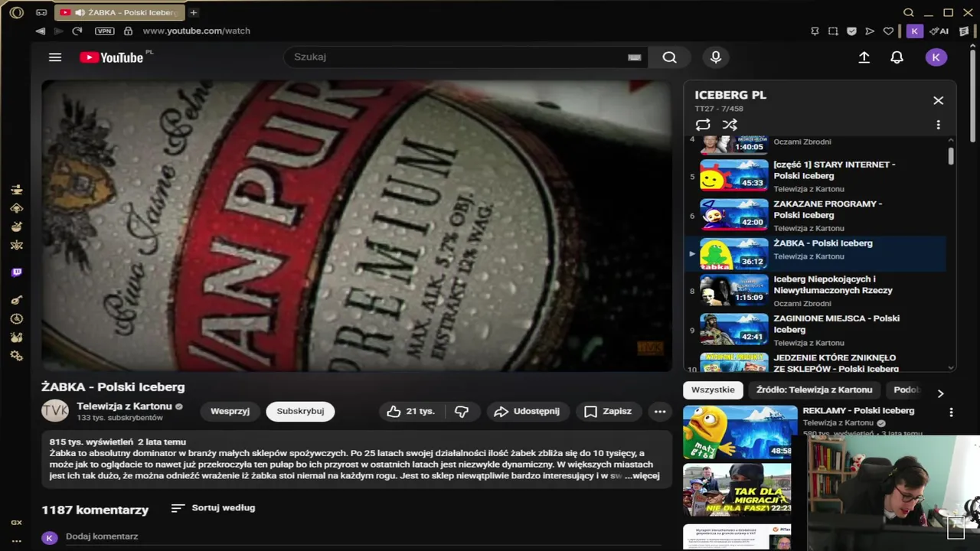Open a new browser tab with plus
Screen dimensions: 980x551
tap(194, 12)
